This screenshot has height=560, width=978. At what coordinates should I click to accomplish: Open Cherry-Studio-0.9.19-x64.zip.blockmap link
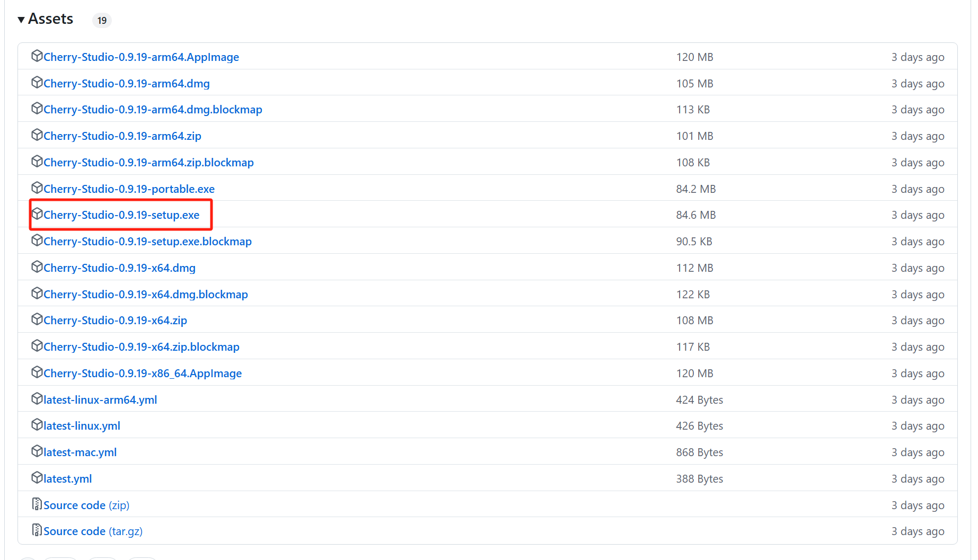pos(142,346)
